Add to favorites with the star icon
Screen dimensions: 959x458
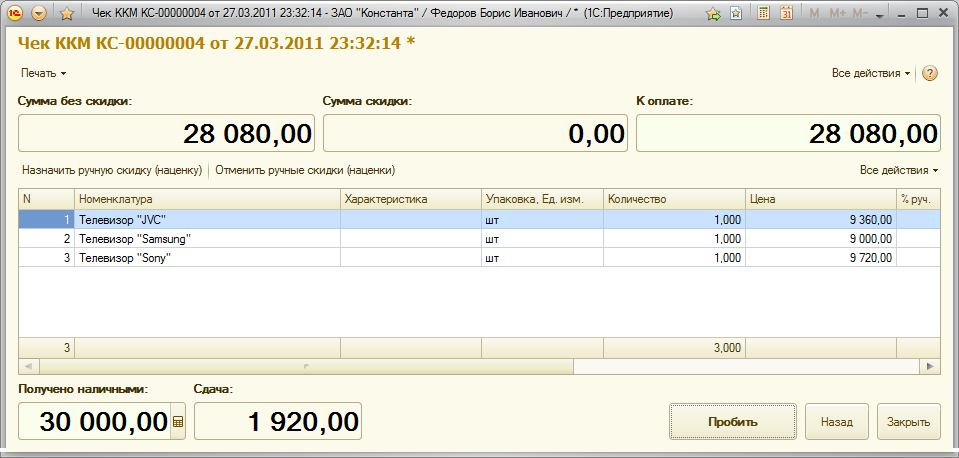(x=67, y=13)
